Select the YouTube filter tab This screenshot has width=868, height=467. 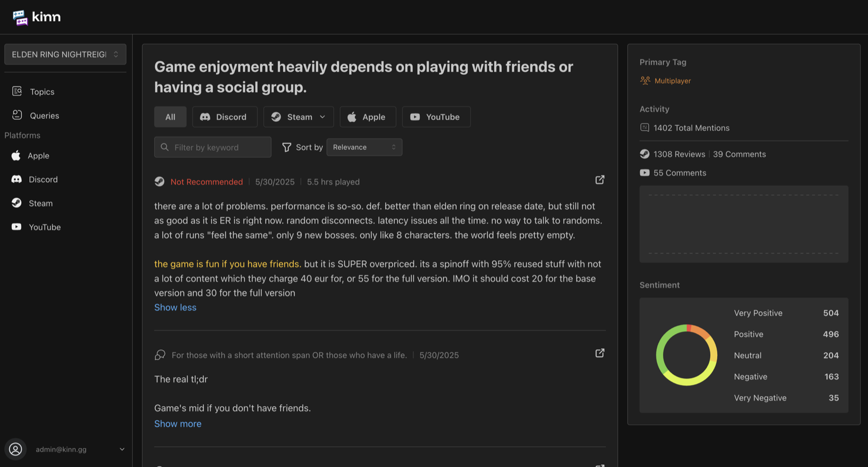click(436, 117)
